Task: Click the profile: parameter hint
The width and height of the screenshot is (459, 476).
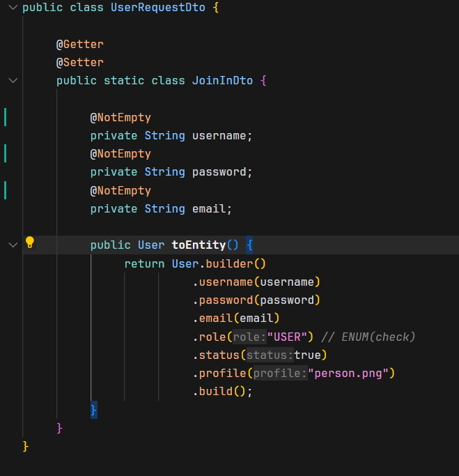Action: [x=280, y=374]
